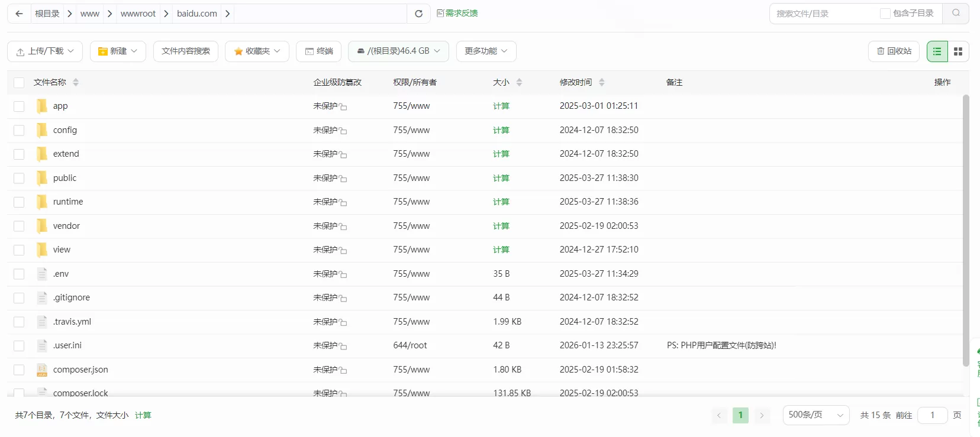
Task: Open the runtime folder icon
Action: [x=41, y=202]
